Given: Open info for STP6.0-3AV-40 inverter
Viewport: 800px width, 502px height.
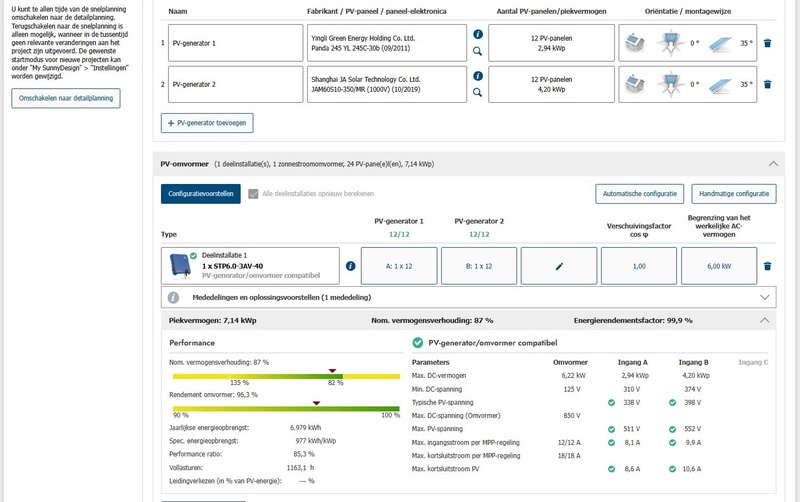Looking at the screenshot, I should click(x=351, y=266).
